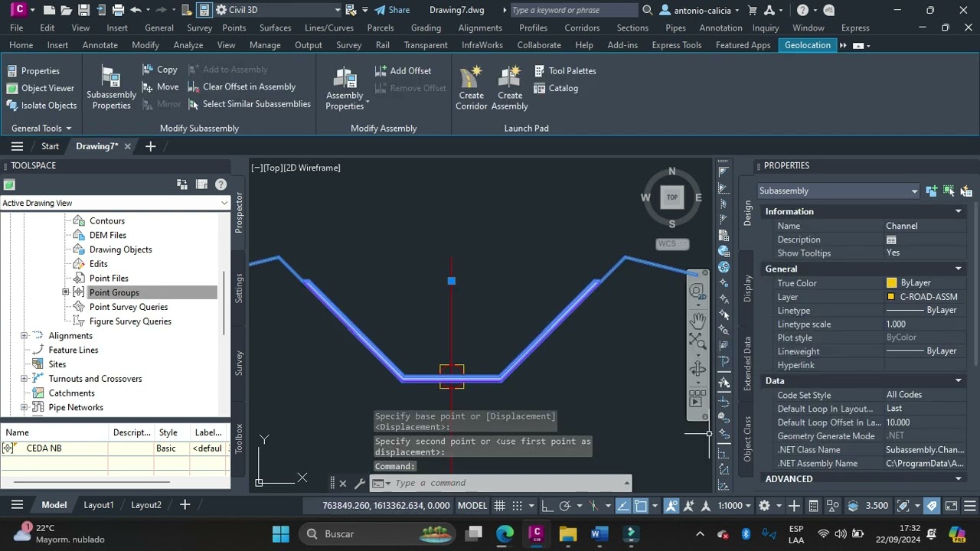
Task: Collapse the Information section
Action: tap(958, 211)
